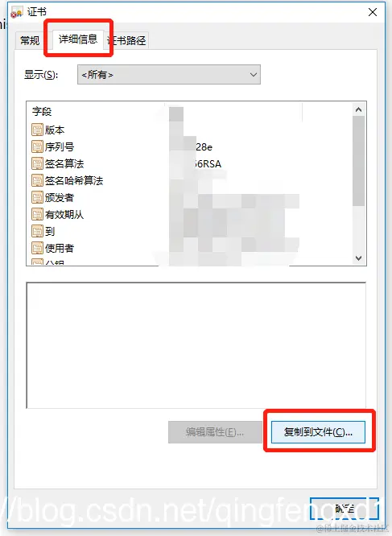Select the 版本 field icon
The image size is (392, 536).
click(x=37, y=130)
